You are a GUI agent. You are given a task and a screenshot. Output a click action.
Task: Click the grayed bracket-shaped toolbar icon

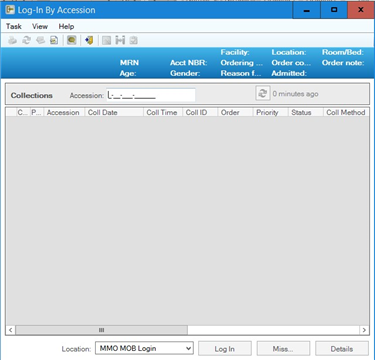click(x=120, y=40)
